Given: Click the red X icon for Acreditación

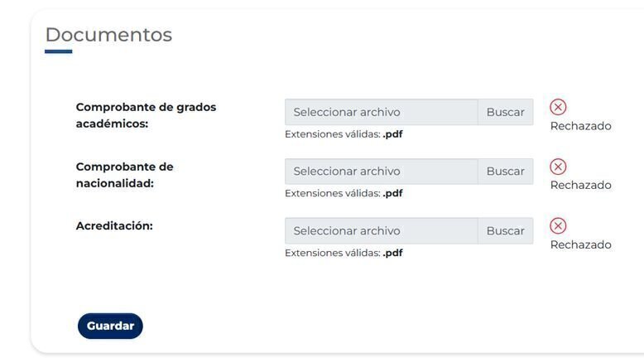Looking at the screenshot, I should pos(558,225).
